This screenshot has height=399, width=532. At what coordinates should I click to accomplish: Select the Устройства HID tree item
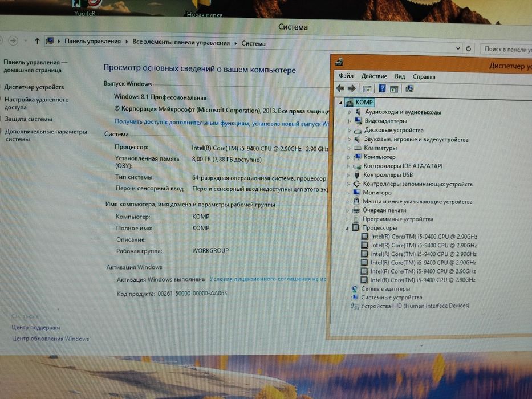coord(415,306)
